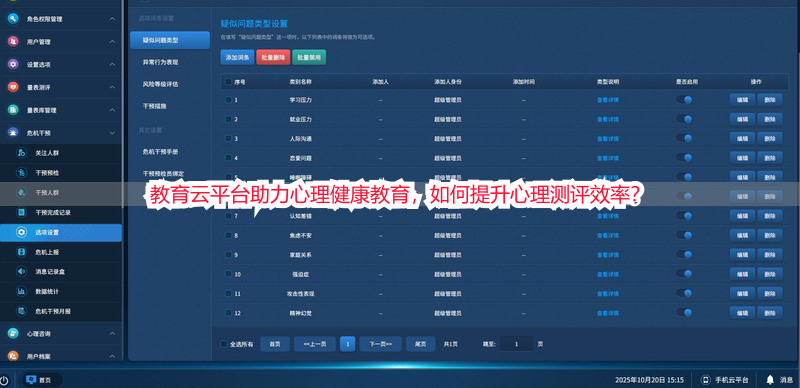Expand the 用户管理 chevron
This screenshot has width=800, height=388.
112,42
